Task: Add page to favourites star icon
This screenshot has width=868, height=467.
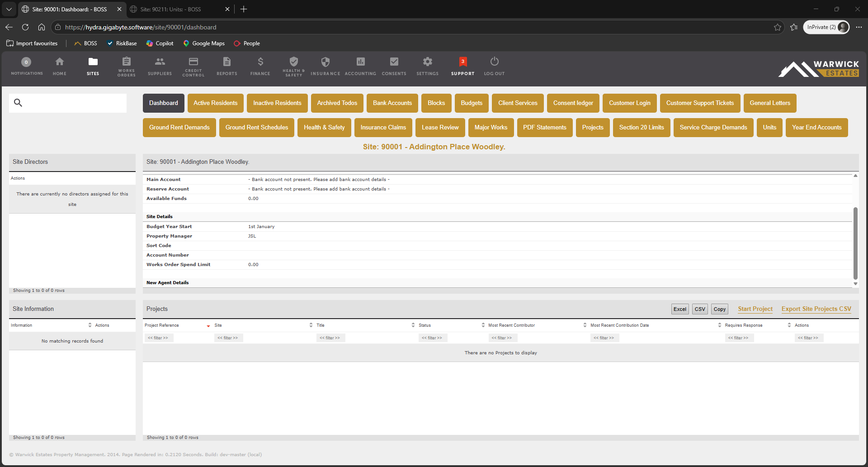Action: point(778,27)
